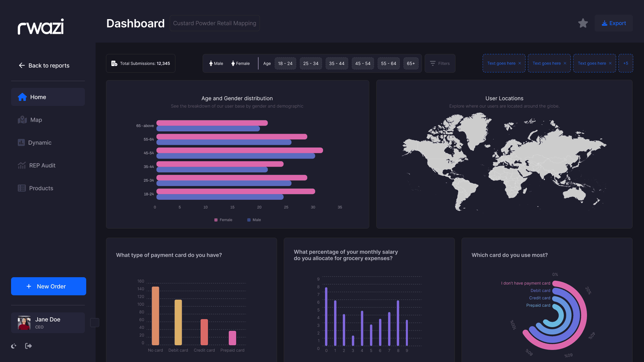
Task: Click the Total Submissions box
Action: pos(141,63)
